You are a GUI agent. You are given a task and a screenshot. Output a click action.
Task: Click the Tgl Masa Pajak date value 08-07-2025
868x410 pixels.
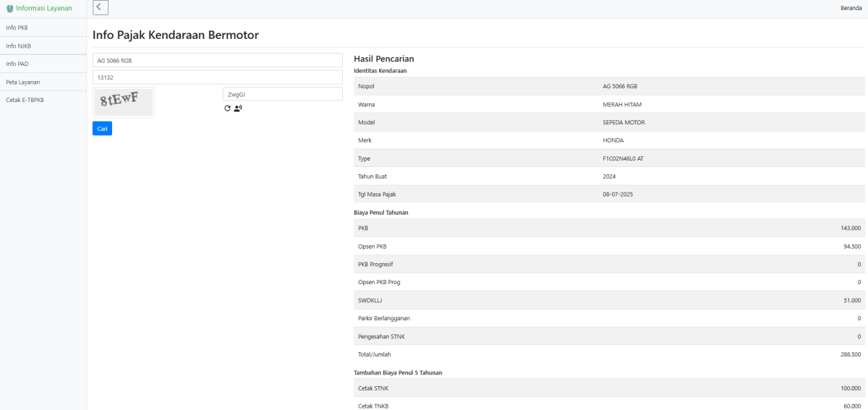618,195
